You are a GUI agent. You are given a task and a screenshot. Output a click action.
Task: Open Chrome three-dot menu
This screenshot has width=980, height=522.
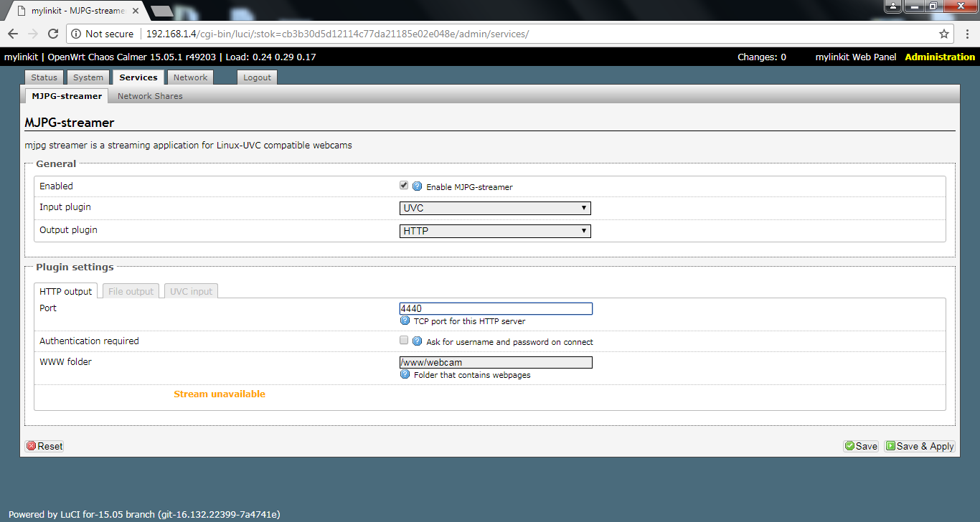pyautogui.click(x=966, y=34)
